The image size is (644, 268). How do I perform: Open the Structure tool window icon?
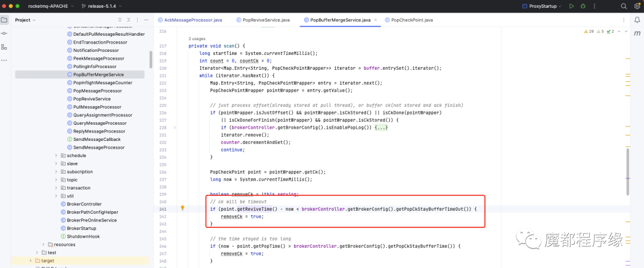click(x=4, y=47)
